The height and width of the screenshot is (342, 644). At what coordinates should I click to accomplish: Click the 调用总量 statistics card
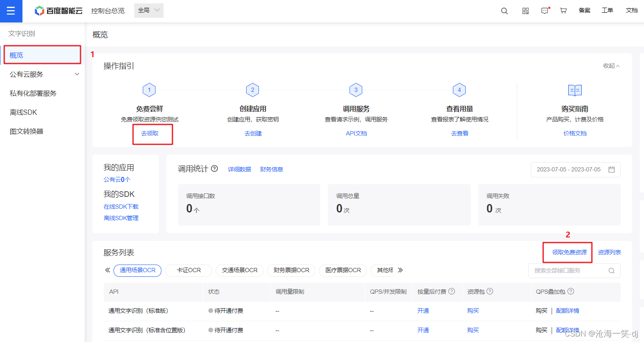coord(399,205)
